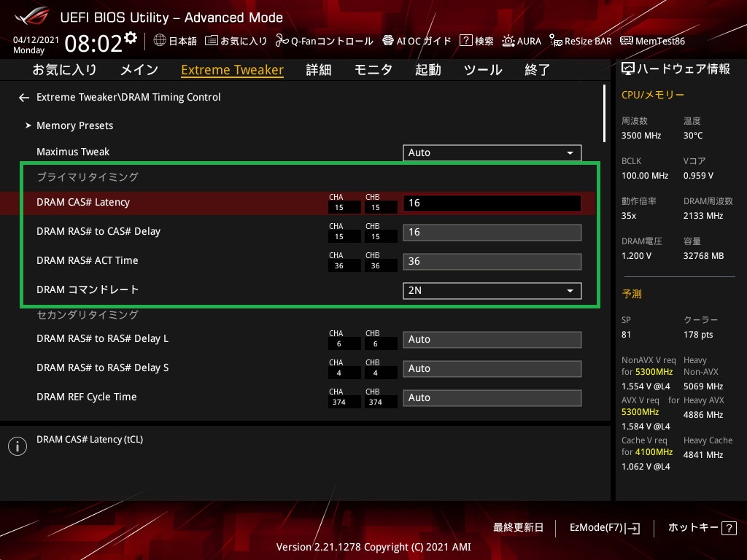Click the back arrow to Extreme Tweaker
The image size is (747, 560).
[x=24, y=98]
